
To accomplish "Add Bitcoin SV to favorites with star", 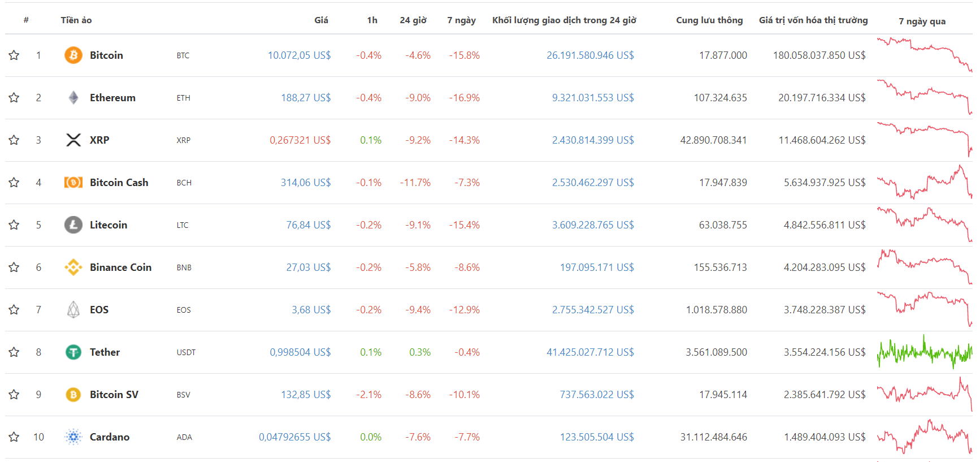I will 14,394.
